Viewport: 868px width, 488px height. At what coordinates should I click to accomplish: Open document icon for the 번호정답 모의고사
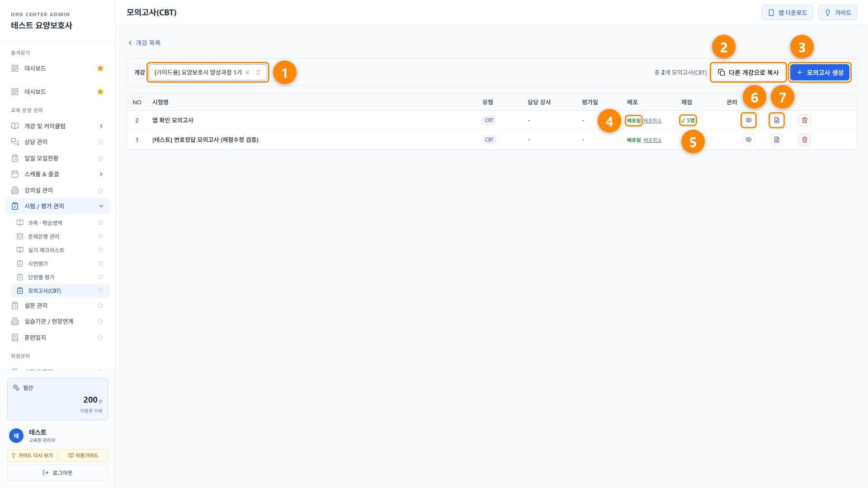[x=777, y=140]
